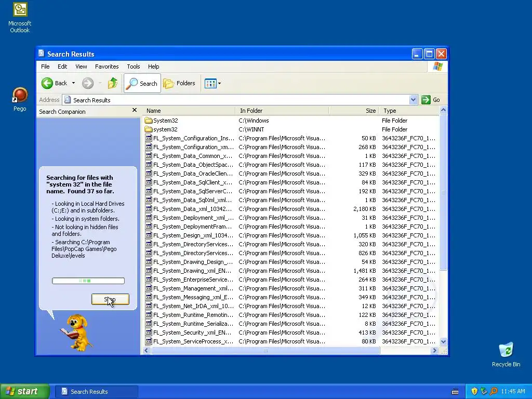Select the FL_System_Deployment_xml_... file name
Screen dimensions: 532x399
click(x=193, y=218)
